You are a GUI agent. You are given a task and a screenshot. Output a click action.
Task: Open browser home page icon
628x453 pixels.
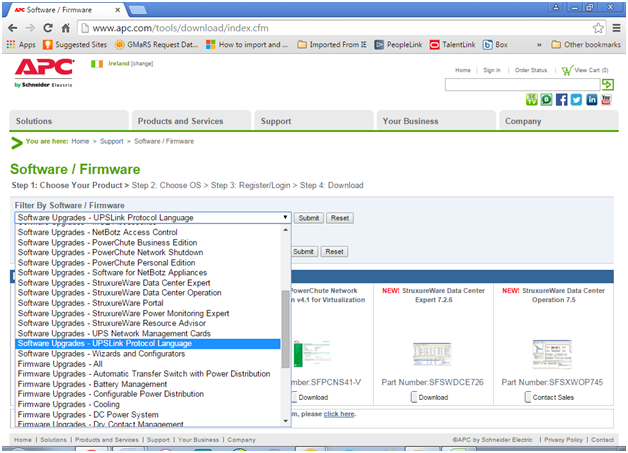[66, 28]
